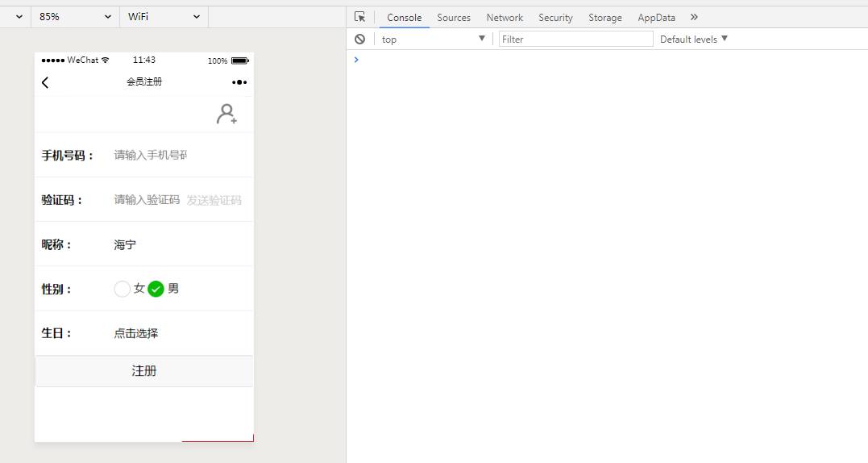Click 点击选择 birthday picker

[136, 333]
